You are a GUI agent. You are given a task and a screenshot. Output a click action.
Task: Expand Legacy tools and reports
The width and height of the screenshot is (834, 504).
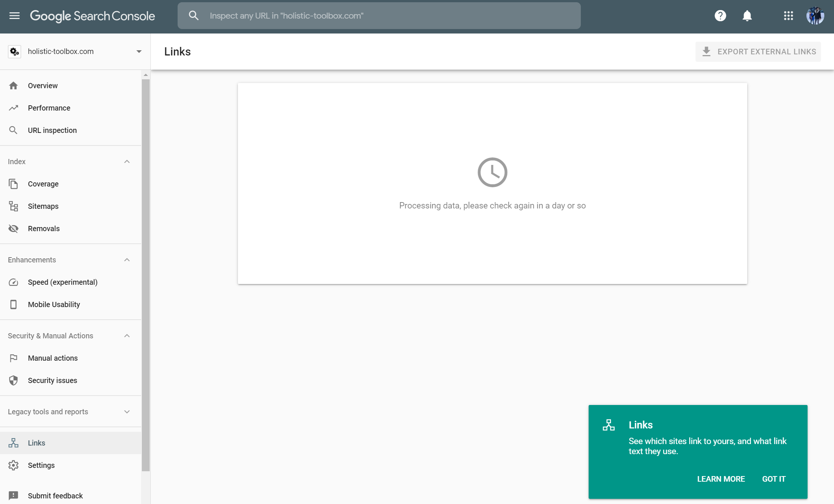click(127, 412)
